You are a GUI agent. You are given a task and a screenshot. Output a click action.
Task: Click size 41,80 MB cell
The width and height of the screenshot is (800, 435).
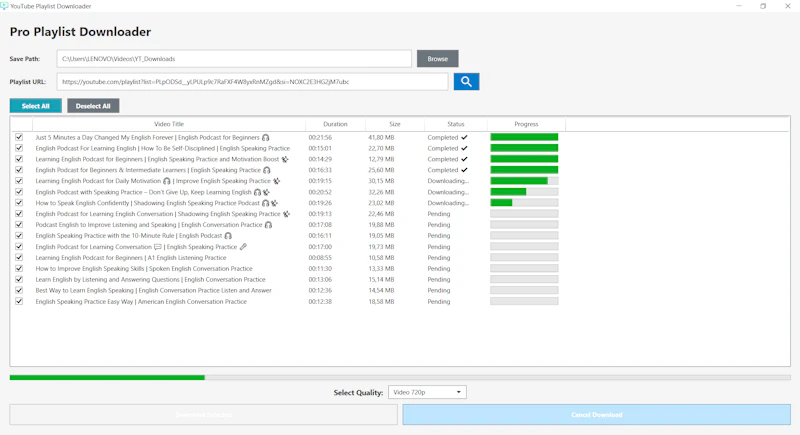tap(381, 137)
